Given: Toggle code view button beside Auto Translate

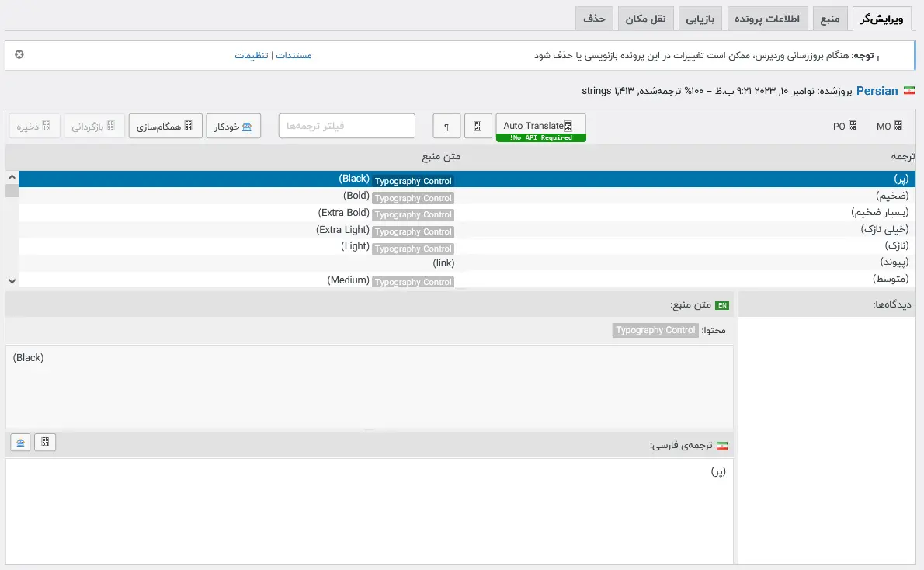Looking at the screenshot, I should pos(478,126).
